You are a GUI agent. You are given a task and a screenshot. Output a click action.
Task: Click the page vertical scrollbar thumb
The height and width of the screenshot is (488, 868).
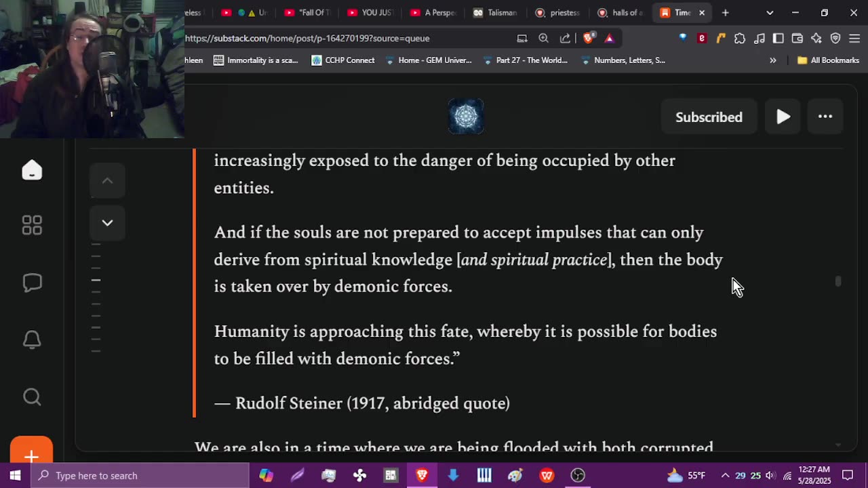838,281
